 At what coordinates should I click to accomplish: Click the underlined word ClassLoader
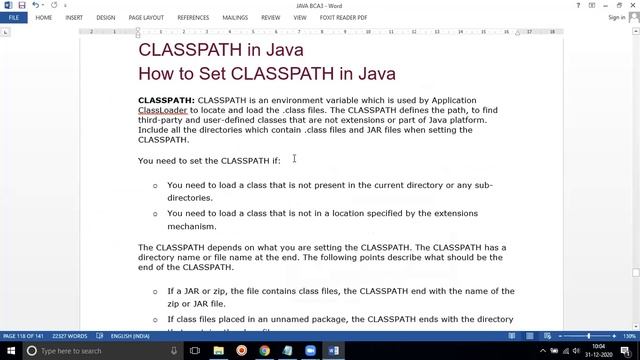point(162,110)
